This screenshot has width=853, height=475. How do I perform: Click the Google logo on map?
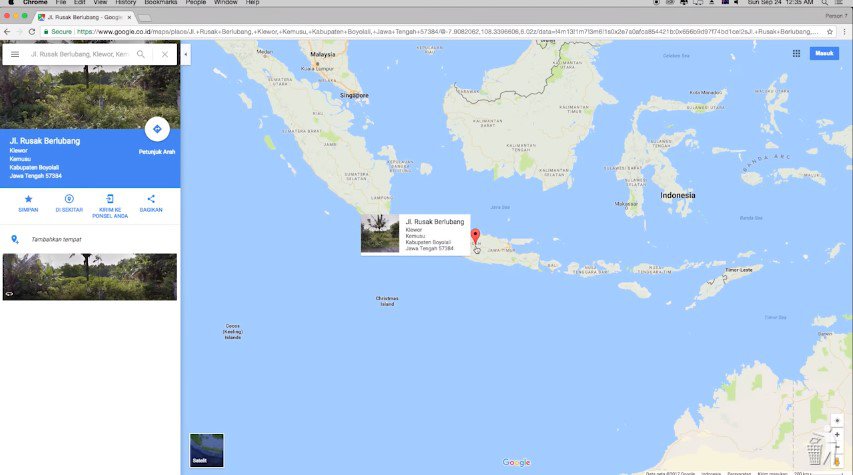click(516, 462)
